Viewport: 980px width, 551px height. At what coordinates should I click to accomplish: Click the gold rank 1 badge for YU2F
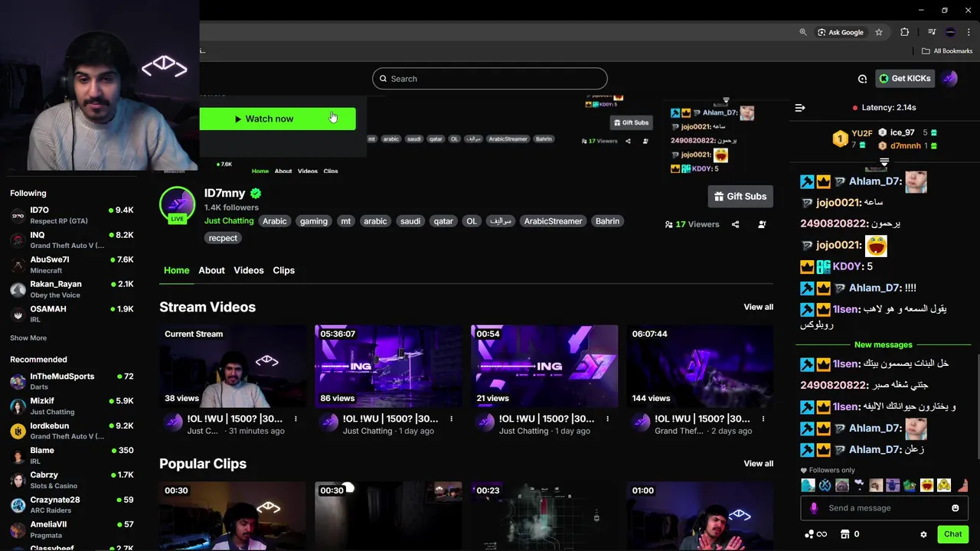click(840, 139)
